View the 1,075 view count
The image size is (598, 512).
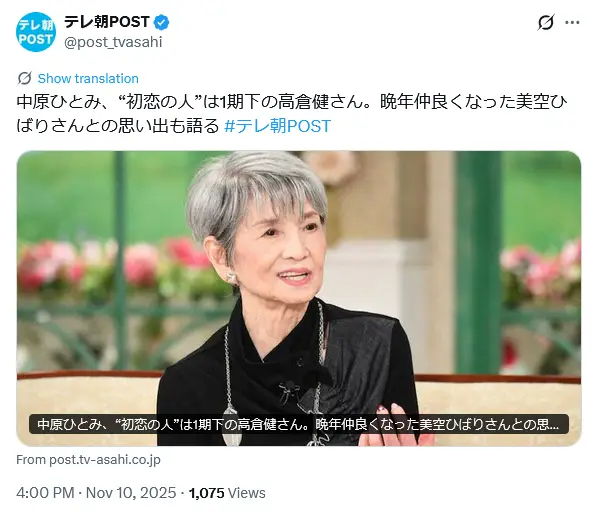(x=206, y=493)
